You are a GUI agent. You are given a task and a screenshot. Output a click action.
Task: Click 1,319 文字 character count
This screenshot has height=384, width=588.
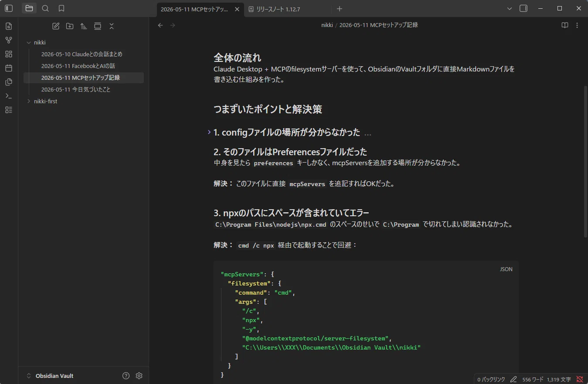[559, 379]
